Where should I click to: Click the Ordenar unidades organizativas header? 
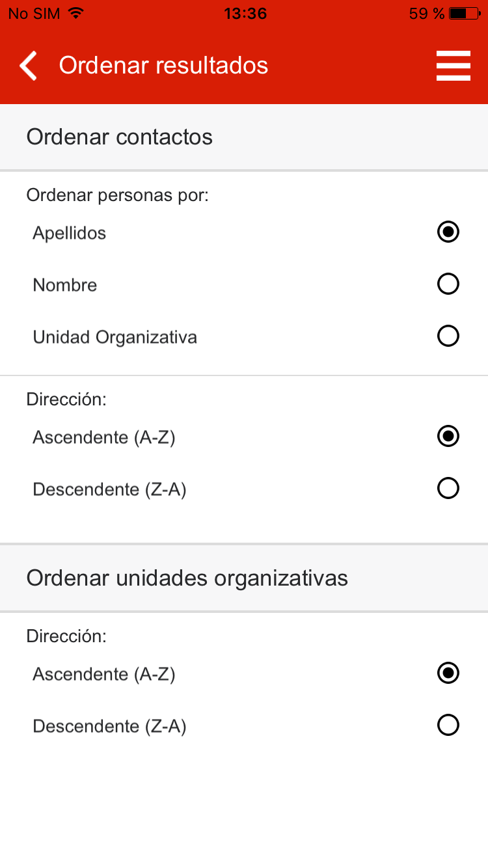[187, 578]
